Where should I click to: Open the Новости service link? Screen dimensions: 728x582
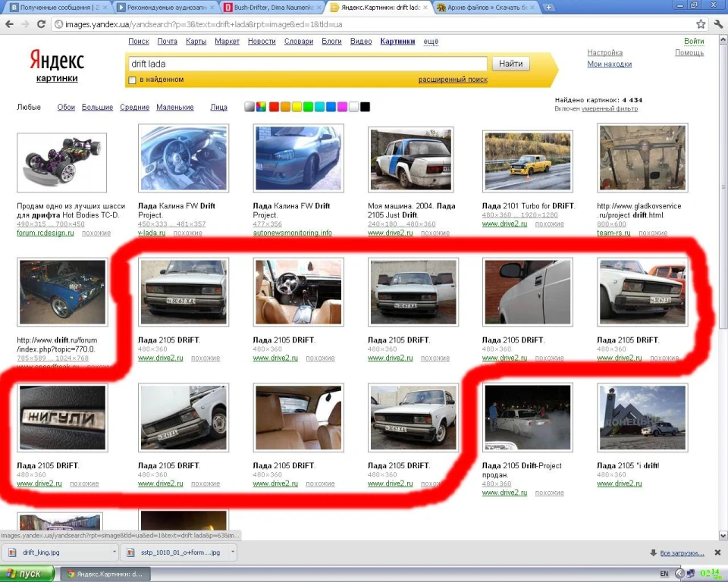coord(262,42)
